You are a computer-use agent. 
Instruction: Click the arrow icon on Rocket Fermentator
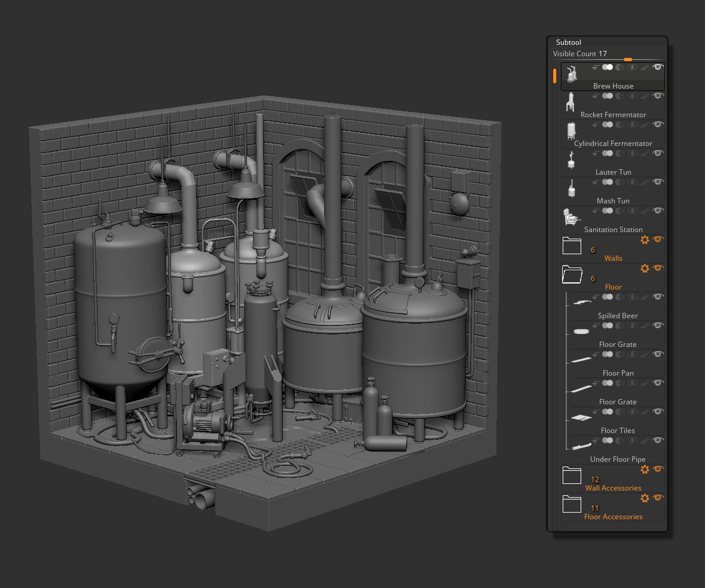595,96
